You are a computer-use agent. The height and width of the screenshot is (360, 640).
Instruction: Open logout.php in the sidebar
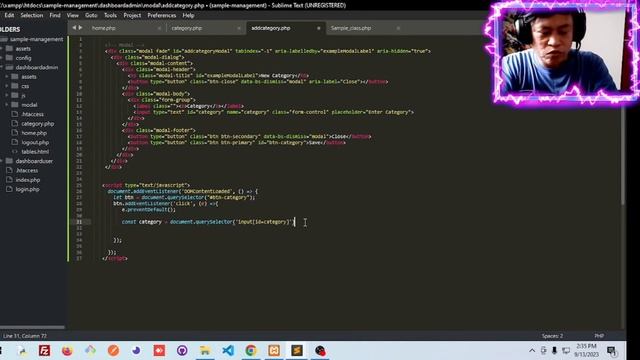point(35,142)
